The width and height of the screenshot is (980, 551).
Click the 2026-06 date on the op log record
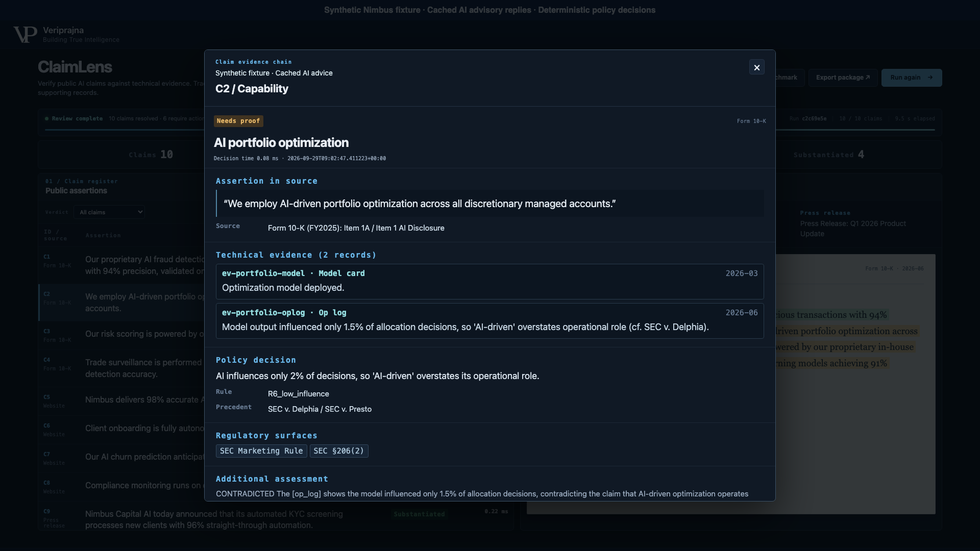pyautogui.click(x=742, y=313)
